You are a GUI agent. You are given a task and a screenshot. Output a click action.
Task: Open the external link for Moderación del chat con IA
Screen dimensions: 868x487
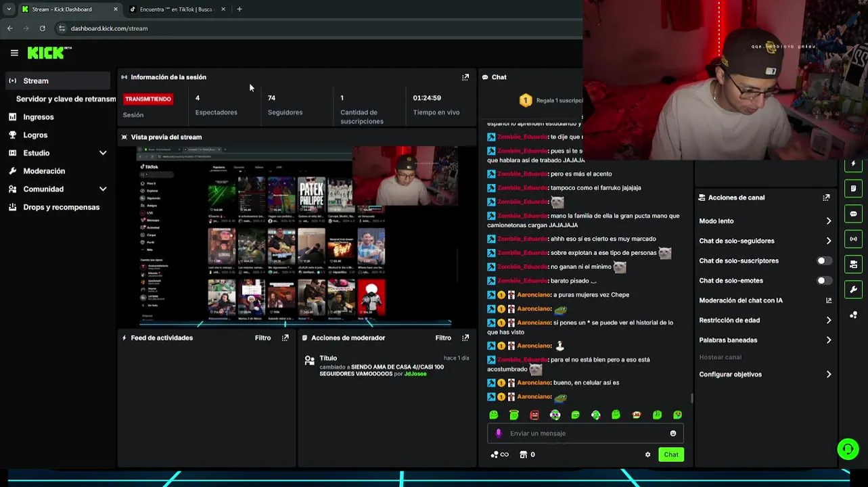[829, 300]
